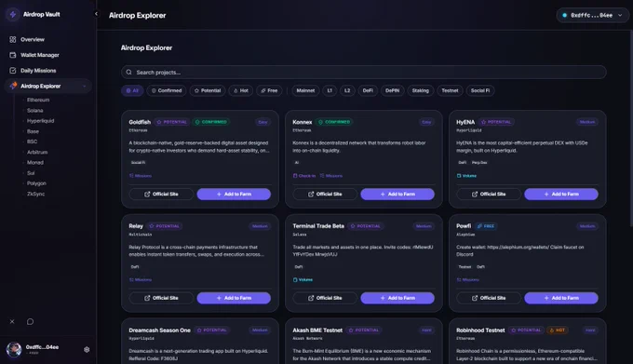Filter projects by Staking
Viewport: 633px width, 364px height.
coord(420,91)
